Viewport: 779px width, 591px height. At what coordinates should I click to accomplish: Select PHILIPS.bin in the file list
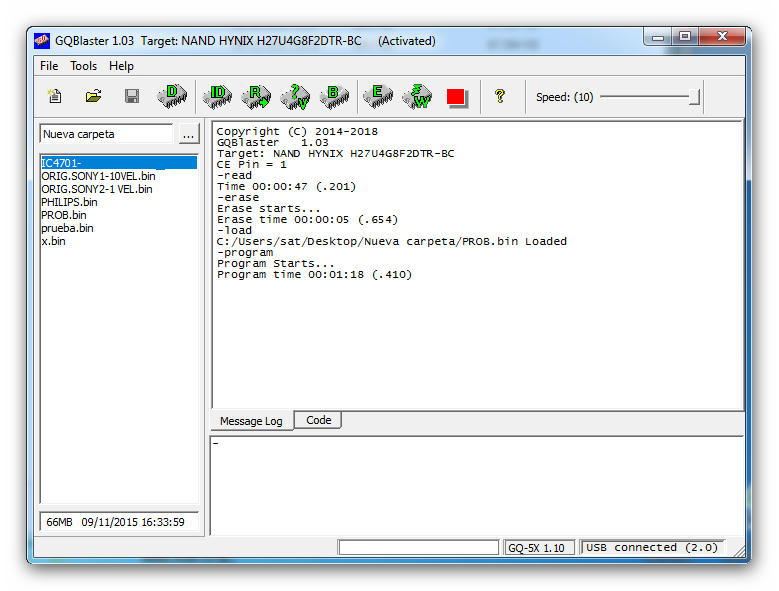[70, 202]
